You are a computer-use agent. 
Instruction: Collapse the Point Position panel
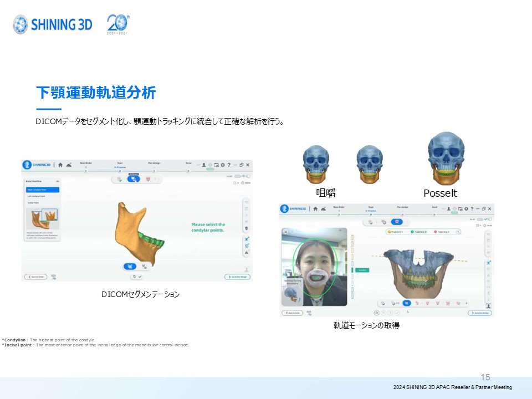(x=57, y=181)
